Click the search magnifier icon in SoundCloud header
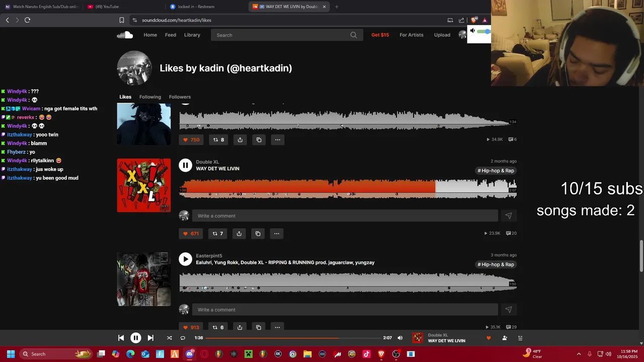644x362 pixels. 354,35
